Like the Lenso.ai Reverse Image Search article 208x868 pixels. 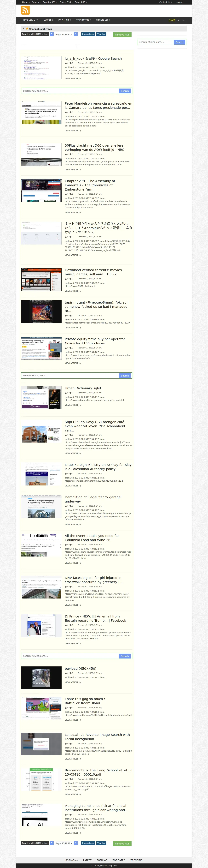(66, 743)
